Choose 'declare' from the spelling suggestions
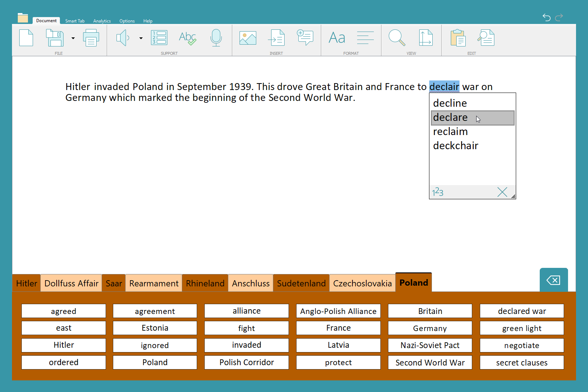The height and width of the screenshot is (392, 588). point(450,118)
